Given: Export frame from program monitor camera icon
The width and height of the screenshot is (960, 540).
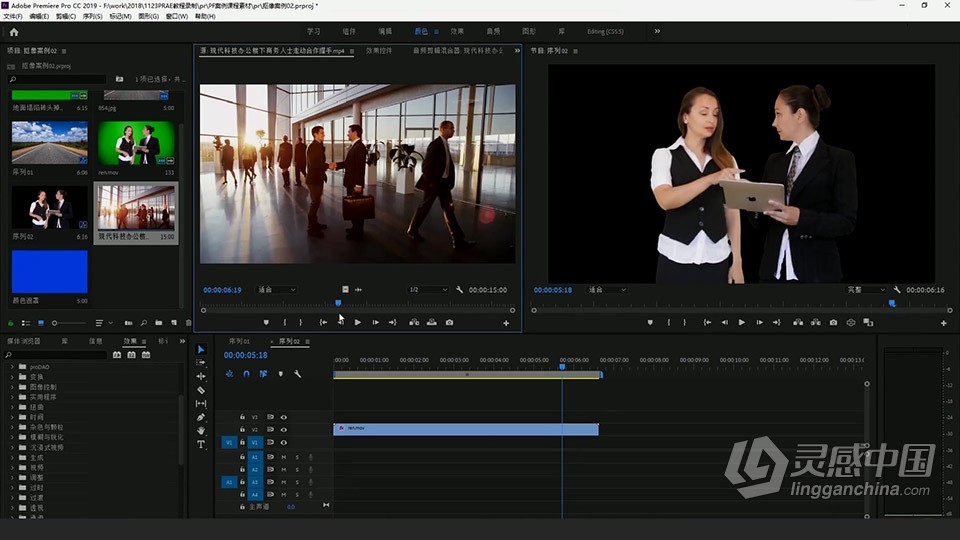Looking at the screenshot, I should tap(833, 322).
